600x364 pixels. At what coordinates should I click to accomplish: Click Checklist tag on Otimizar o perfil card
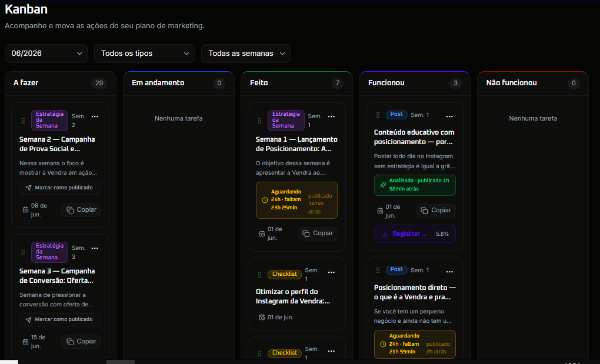coord(285,274)
